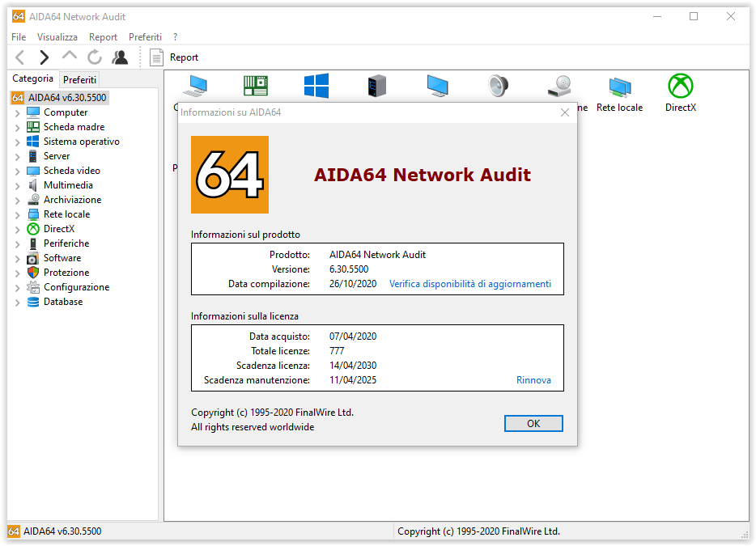
Task: Click the Scadenza licenza date 14/04/2030
Action: 353,366
